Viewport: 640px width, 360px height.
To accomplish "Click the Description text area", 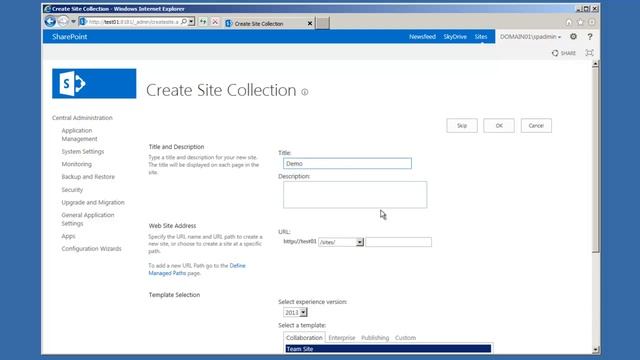I will (355, 195).
